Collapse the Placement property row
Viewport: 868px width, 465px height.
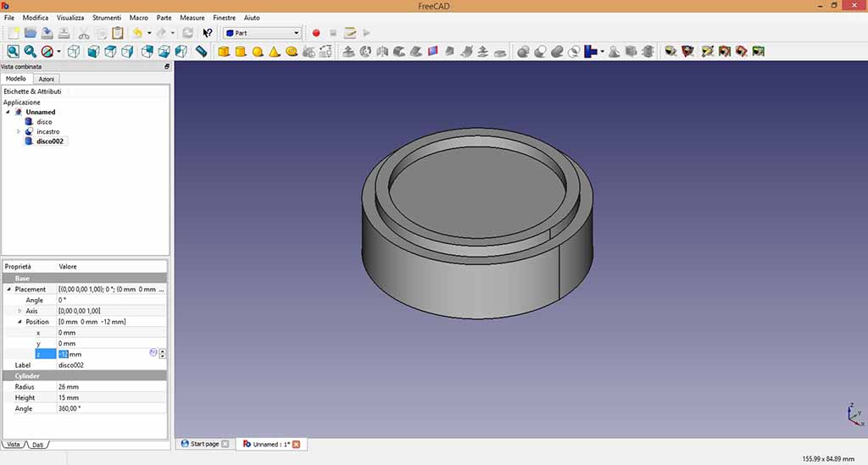pos(8,289)
